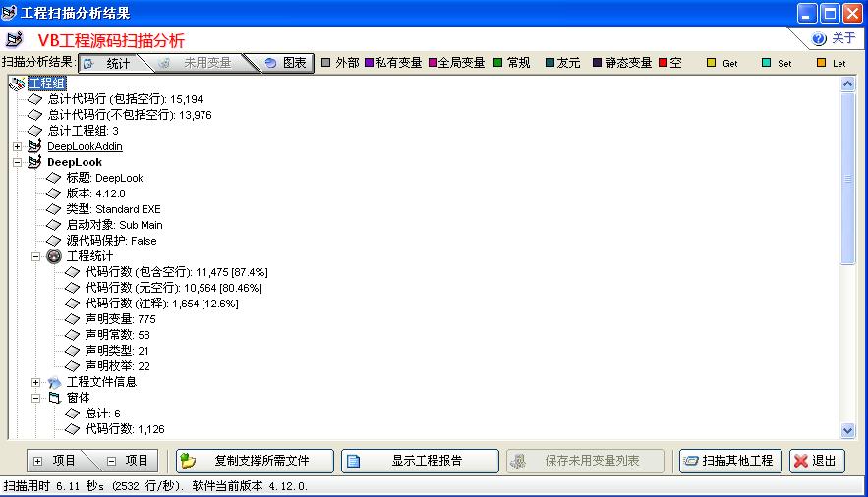This screenshot has width=868, height=497.
Task: Click the 静态变量 dark swatch
Action: 597,63
